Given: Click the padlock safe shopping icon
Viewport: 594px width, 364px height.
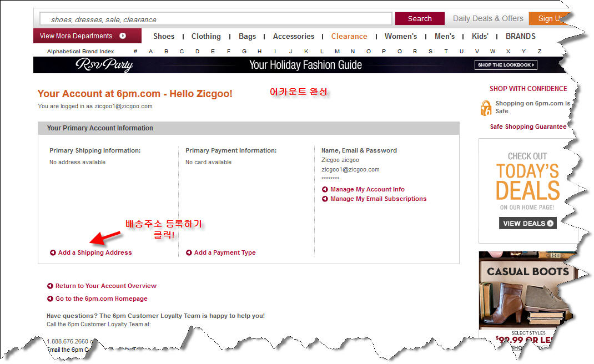Looking at the screenshot, I should coord(486,108).
